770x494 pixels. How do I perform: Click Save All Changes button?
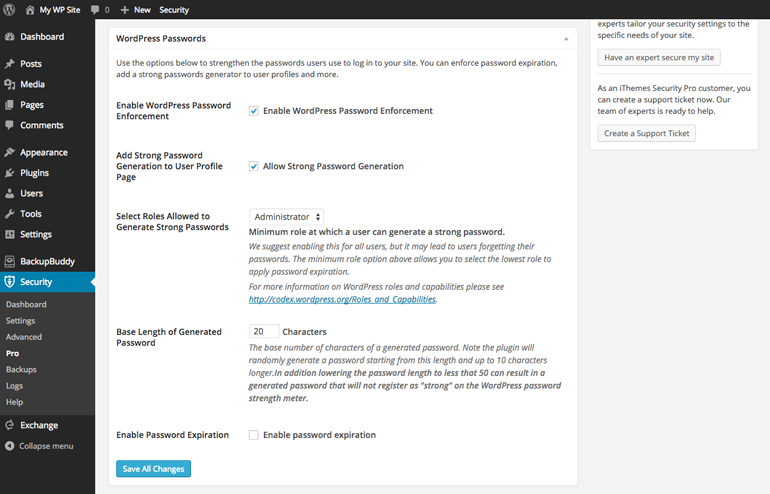[x=153, y=469]
